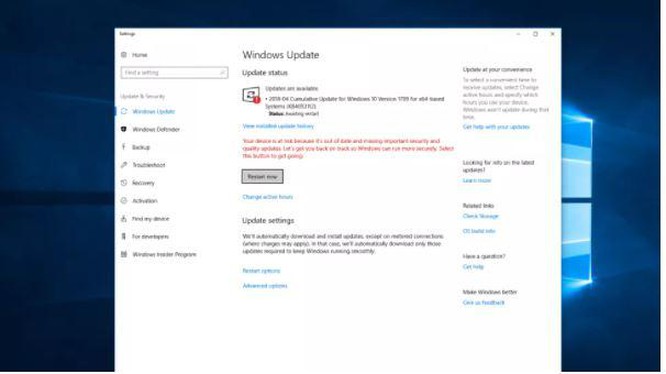Click the Find my device icon

124,219
